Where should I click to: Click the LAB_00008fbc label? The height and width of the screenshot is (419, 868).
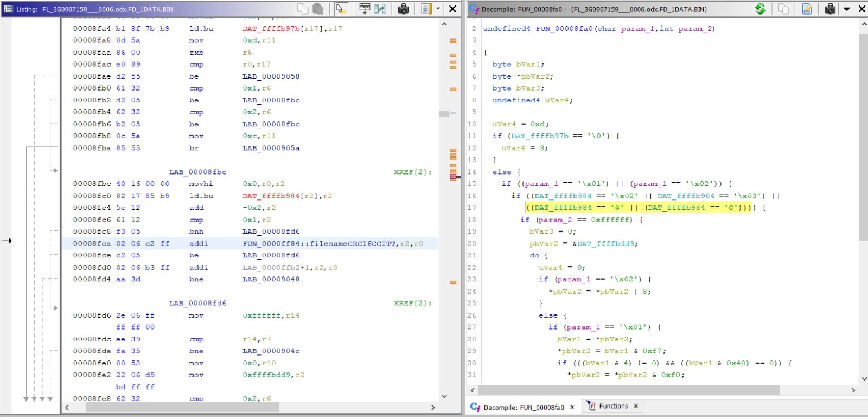(x=197, y=172)
